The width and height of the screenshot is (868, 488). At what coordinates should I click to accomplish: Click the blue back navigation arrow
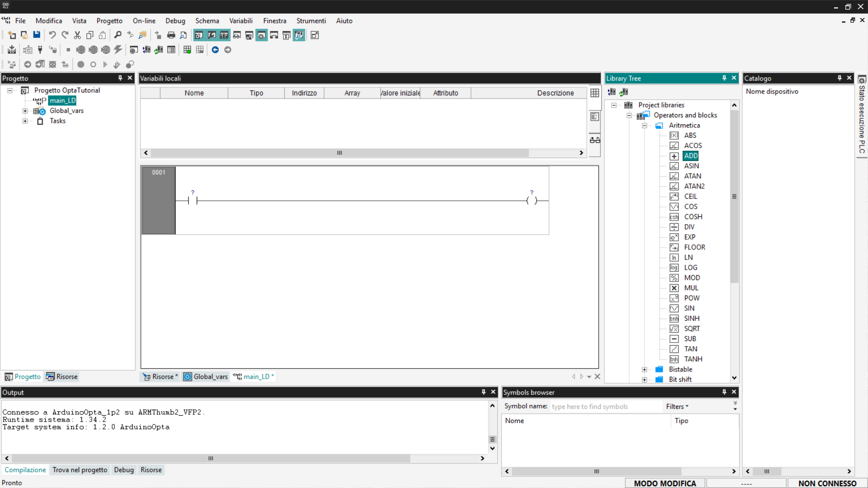click(x=215, y=50)
